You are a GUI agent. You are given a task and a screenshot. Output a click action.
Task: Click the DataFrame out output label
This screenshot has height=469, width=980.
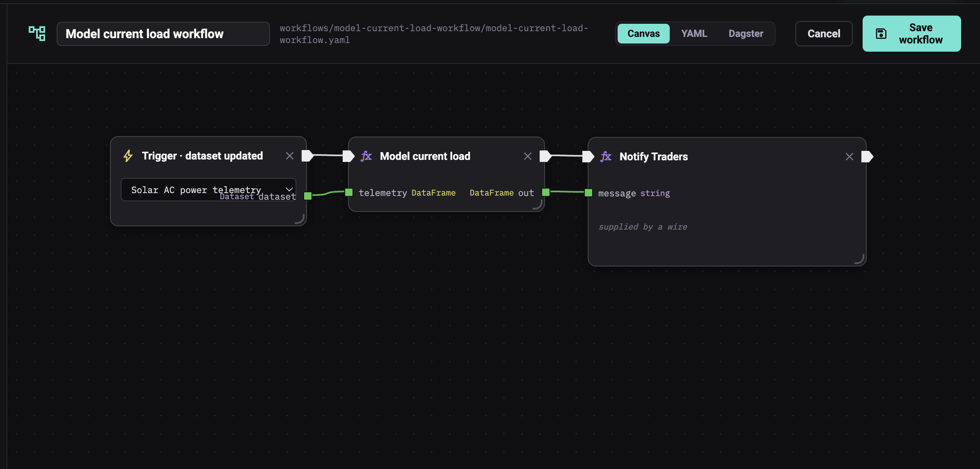tap(502, 193)
